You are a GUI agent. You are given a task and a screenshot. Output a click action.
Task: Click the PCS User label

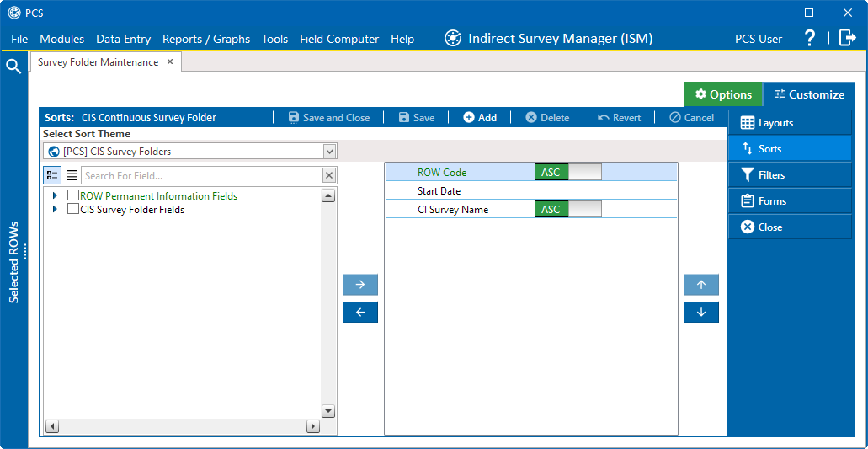(759, 39)
